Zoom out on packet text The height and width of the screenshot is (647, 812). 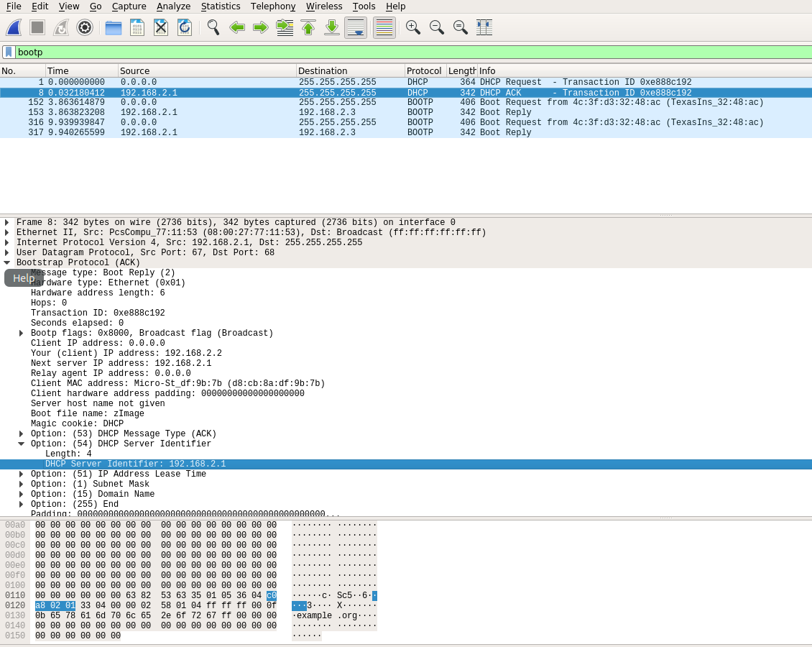coord(437,27)
